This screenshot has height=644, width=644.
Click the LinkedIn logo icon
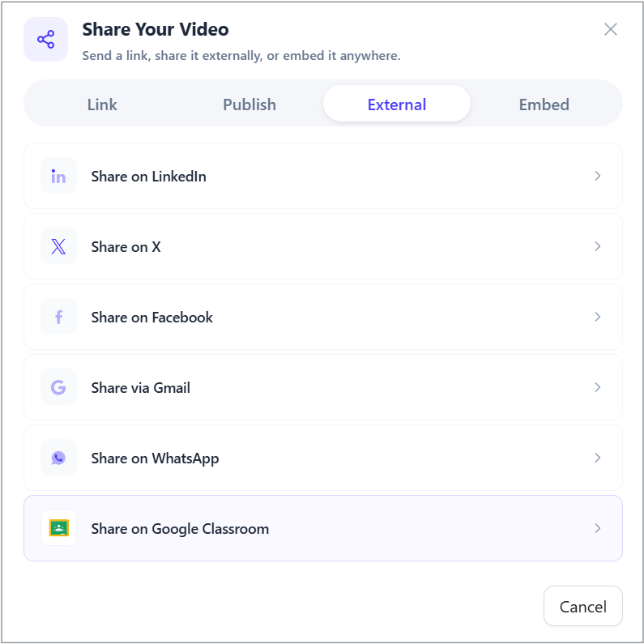point(58,176)
